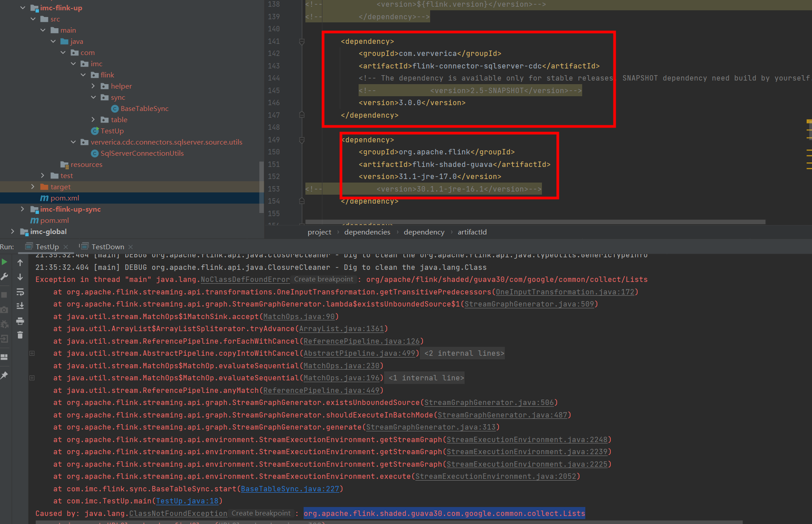Expand the test folder

(43, 175)
